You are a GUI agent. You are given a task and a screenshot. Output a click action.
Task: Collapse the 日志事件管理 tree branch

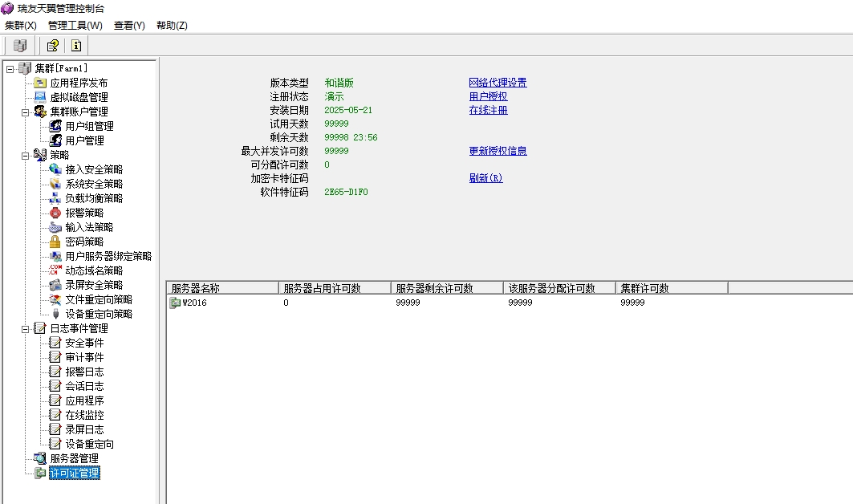[x=25, y=329]
